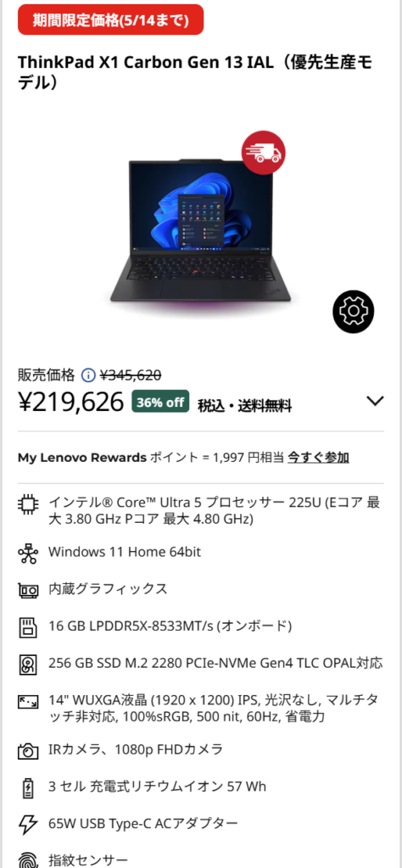Viewport: 402px width, 868px height.
Task: Click the memory card icon by 16 GB
Action: coord(28,626)
